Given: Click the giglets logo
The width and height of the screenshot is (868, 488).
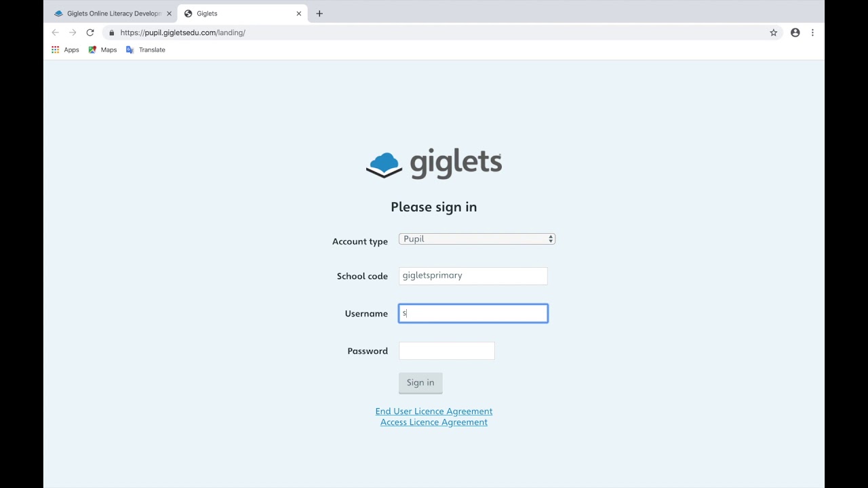Looking at the screenshot, I should [434, 164].
